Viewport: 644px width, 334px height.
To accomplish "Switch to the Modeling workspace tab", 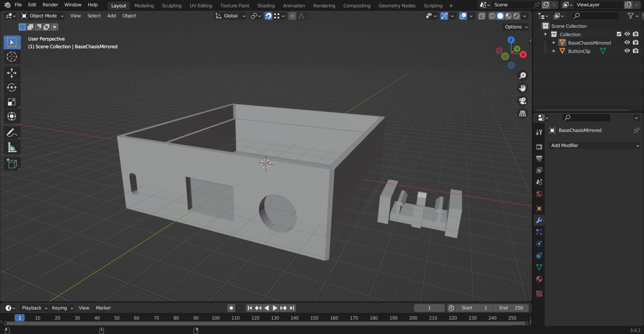I will point(144,5).
